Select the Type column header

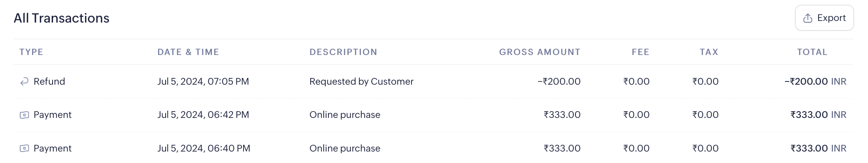(x=31, y=52)
